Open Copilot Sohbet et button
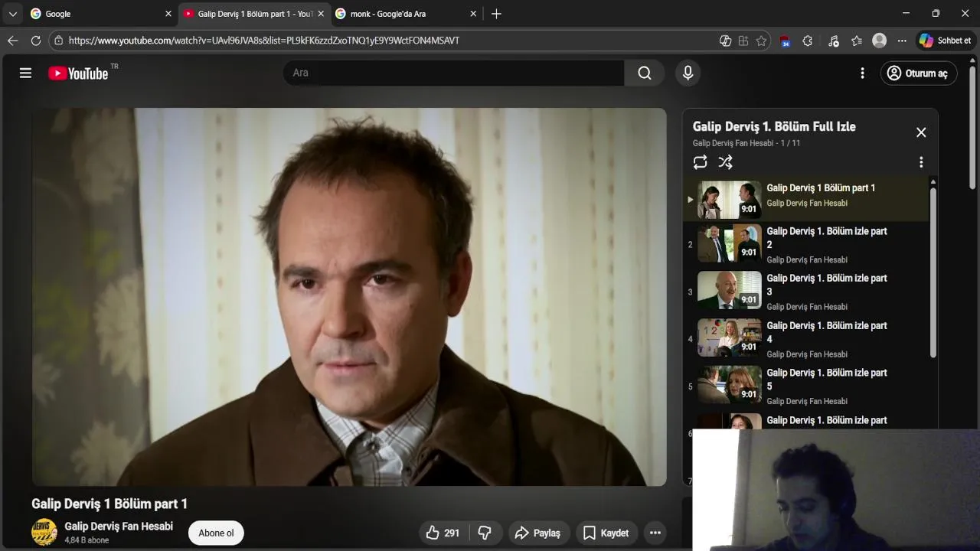 [945, 41]
